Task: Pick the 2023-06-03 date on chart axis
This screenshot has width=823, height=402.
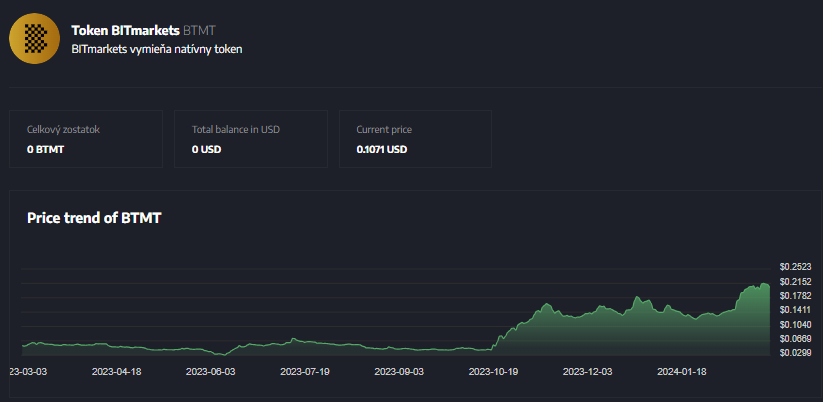Action: coord(210,371)
